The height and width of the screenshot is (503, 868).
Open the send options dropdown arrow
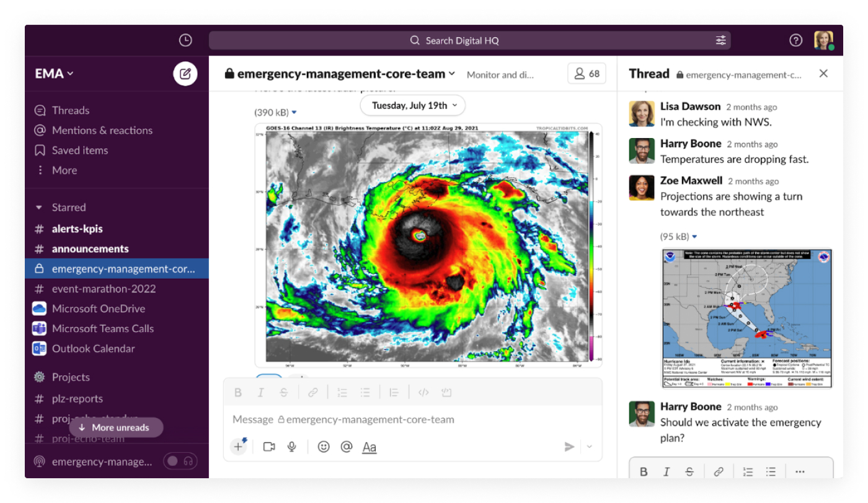[590, 447]
